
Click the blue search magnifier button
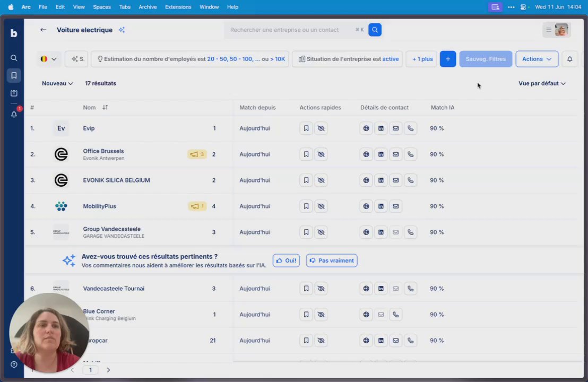point(375,30)
